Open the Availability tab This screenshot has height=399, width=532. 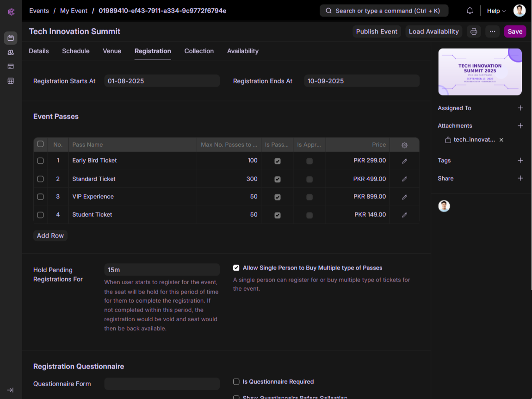coord(242,51)
